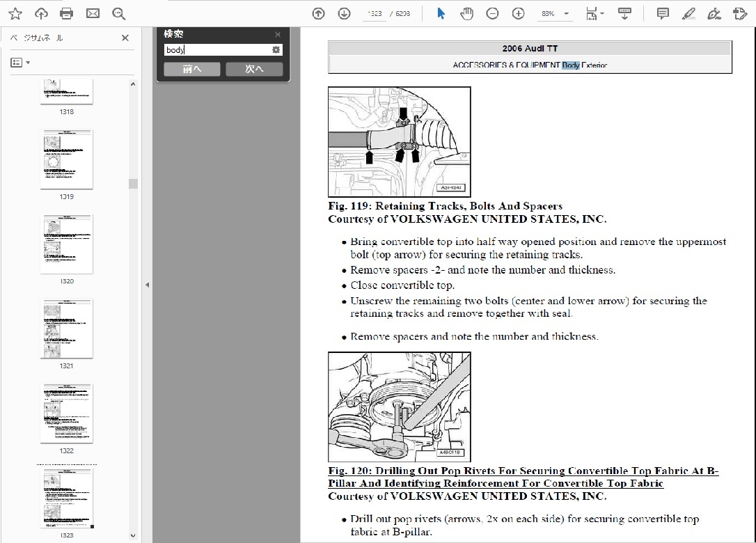Click thumbnail scrollbar down arrow

[x=133, y=535]
